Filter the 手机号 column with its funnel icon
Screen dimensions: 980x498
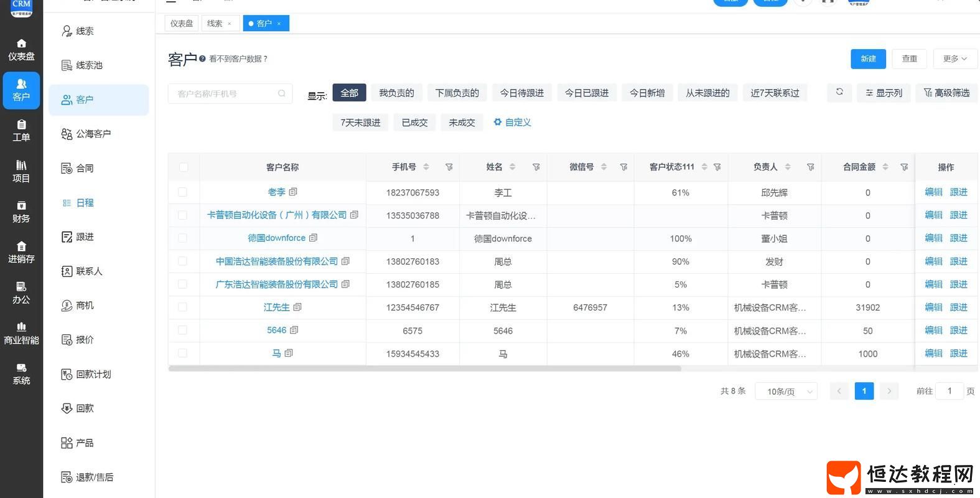[x=449, y=167]
